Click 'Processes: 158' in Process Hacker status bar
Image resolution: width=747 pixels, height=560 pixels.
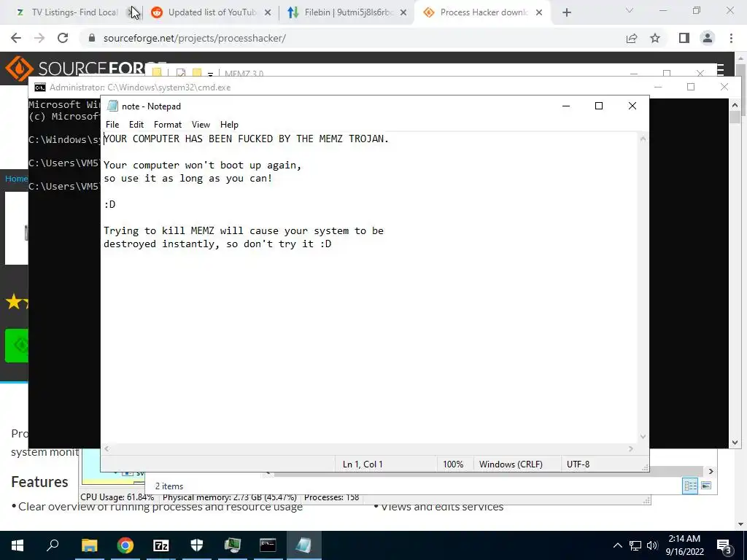coord(332,497)
